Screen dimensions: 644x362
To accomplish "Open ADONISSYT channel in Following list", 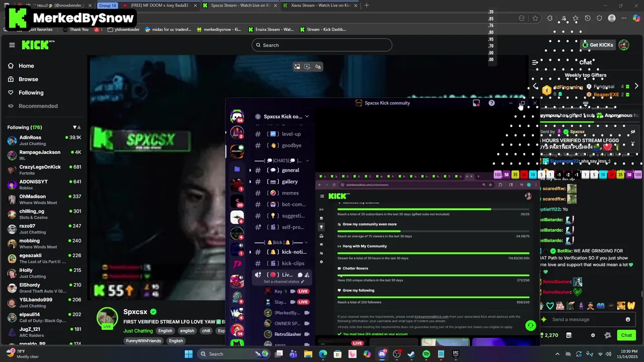I will point(44,185).
